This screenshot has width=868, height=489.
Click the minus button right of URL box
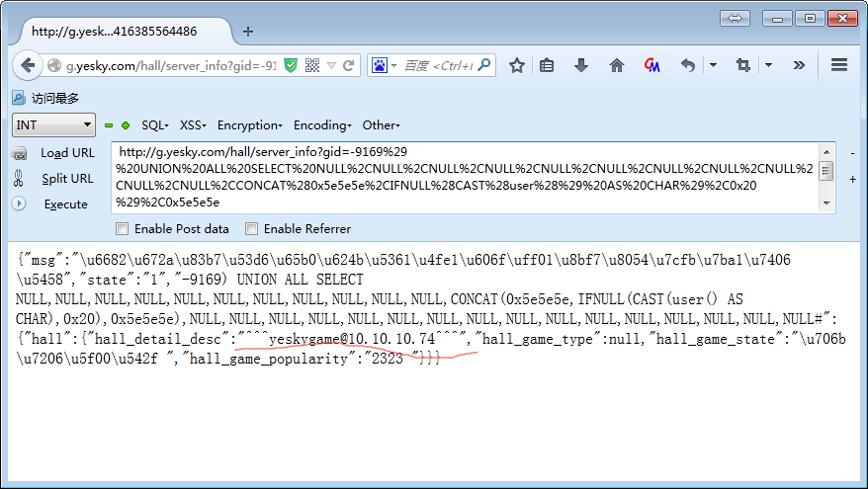852,153
